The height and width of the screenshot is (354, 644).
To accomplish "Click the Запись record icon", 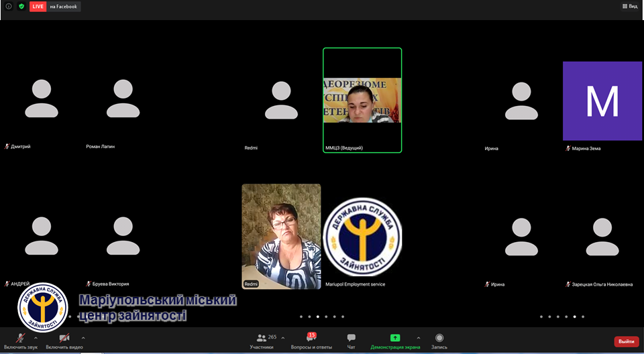I will tap(439, 339).
